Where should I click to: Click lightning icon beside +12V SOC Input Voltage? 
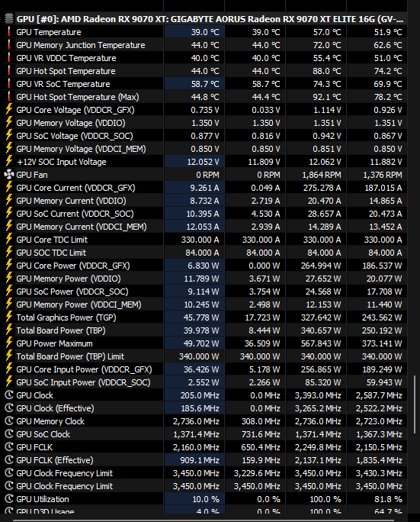pos(9,162)
